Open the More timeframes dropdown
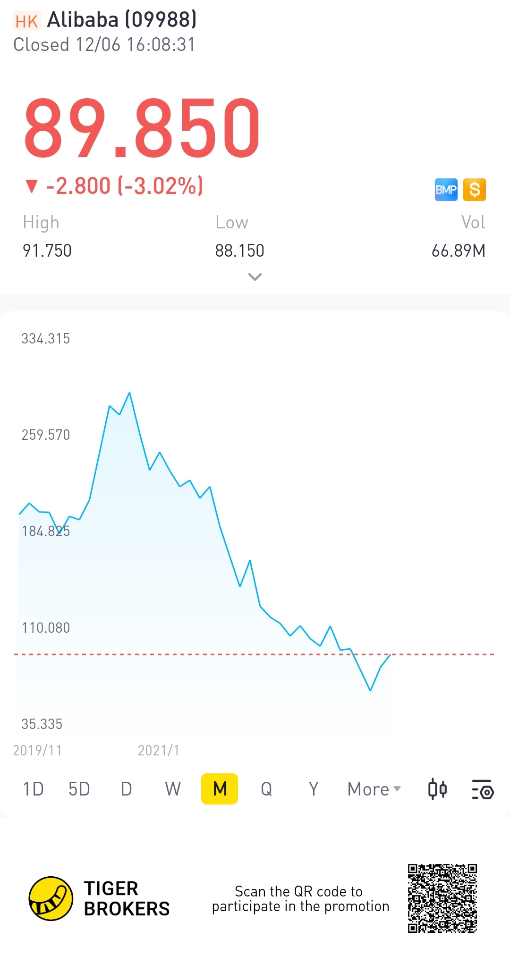Screen dimensions: 510x980 click(374, 789)
